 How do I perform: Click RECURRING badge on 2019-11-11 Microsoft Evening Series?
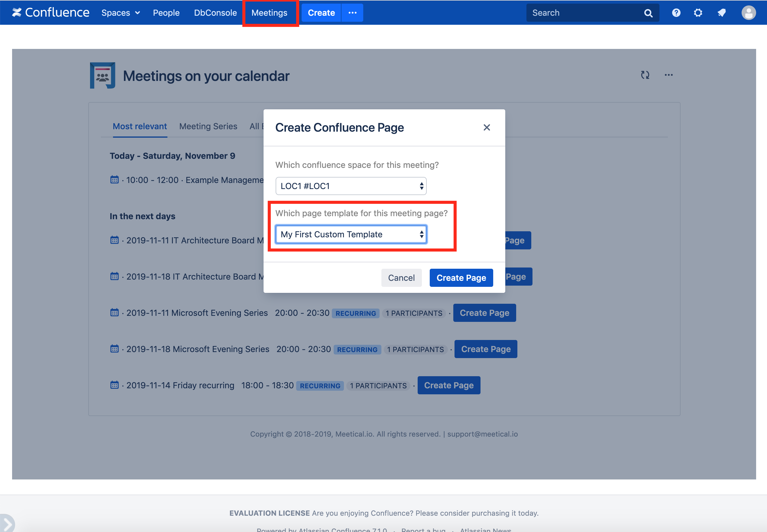[356, 313]
